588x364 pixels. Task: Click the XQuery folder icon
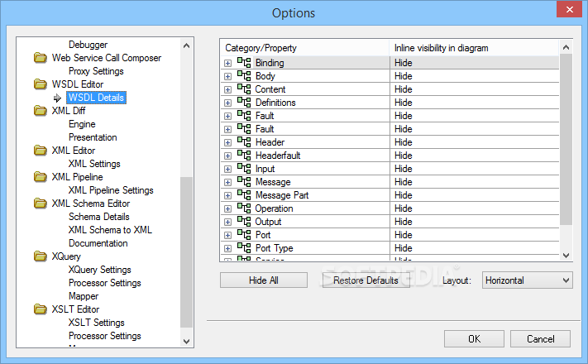coord(40,256)
